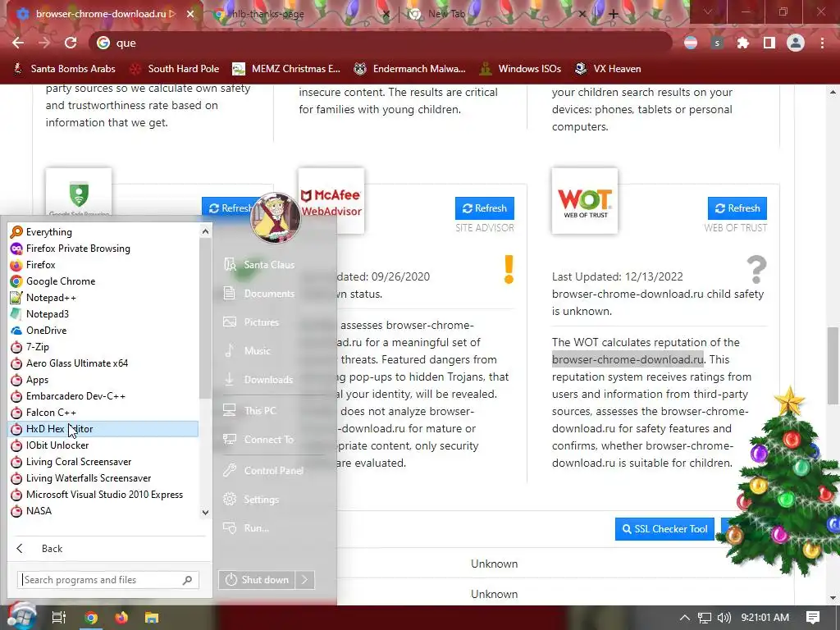The height and width of the screenshot is (630, 840).
Task: Expand the Falcon C++ folder
Action: coord(103,413)
